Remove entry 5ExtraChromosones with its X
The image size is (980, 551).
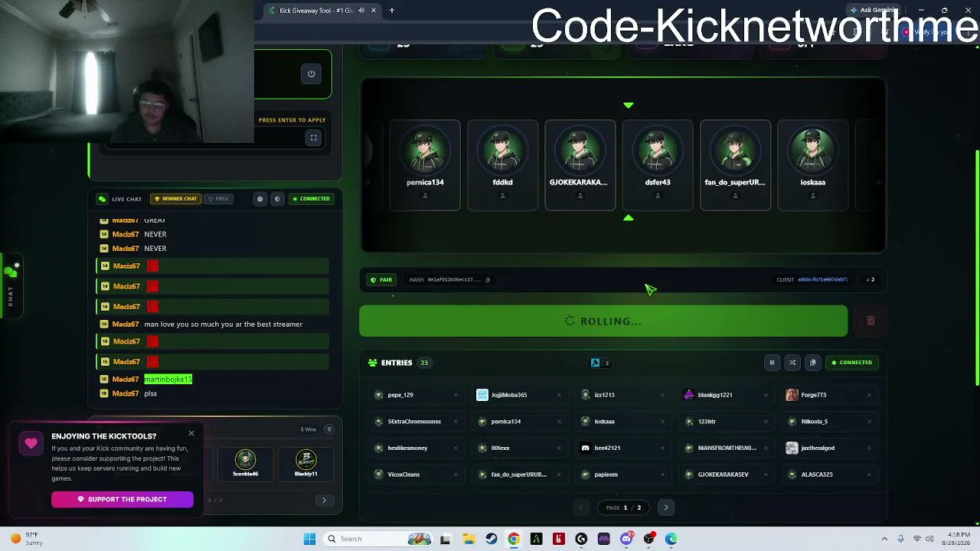(456, 422)
